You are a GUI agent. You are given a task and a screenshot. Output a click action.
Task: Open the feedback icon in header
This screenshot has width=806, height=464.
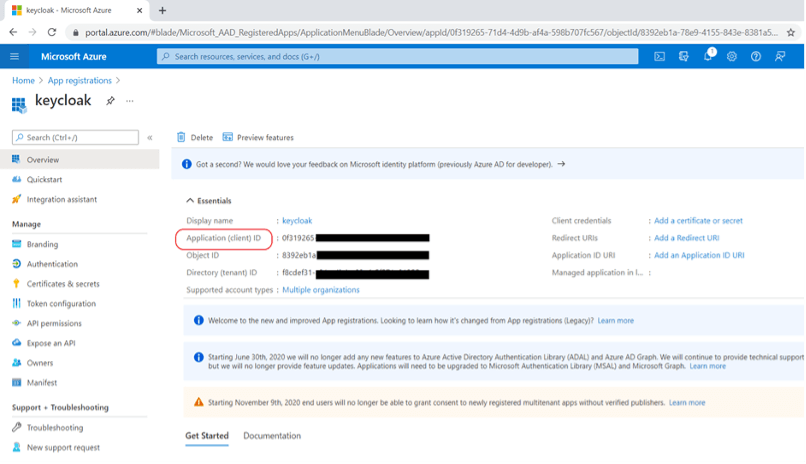point(780,57)
